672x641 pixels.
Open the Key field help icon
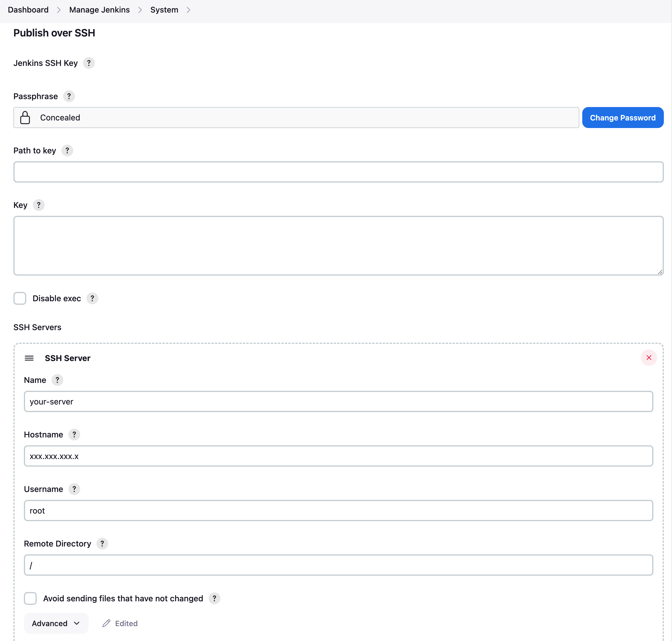(38, 205)
